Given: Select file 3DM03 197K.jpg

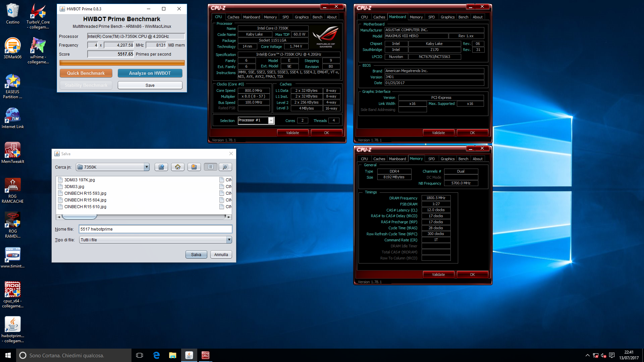Looking at the screenshot, I should (x=79, y=180).
